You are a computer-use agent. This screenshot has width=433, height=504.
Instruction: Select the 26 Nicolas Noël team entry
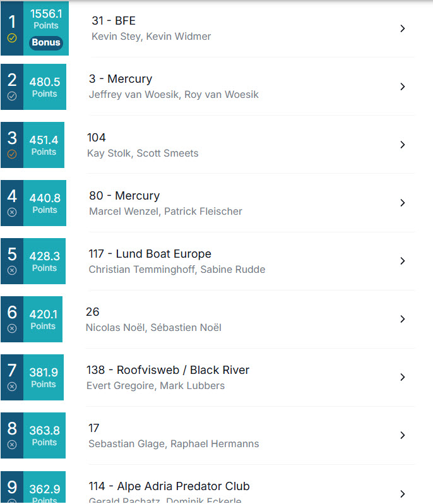(x=153, y=319)
